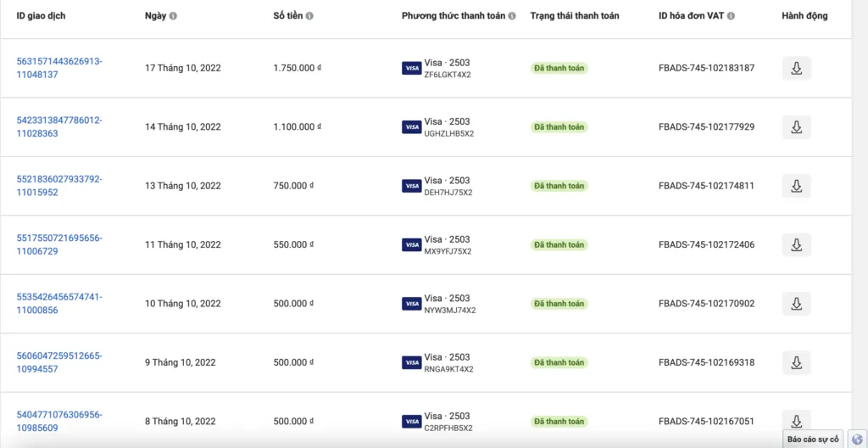Click Visa logo for C2RPFHB5X2 payment
Image resolution: width=868 pixels, height=448 pixels.
tap(412, 422)
